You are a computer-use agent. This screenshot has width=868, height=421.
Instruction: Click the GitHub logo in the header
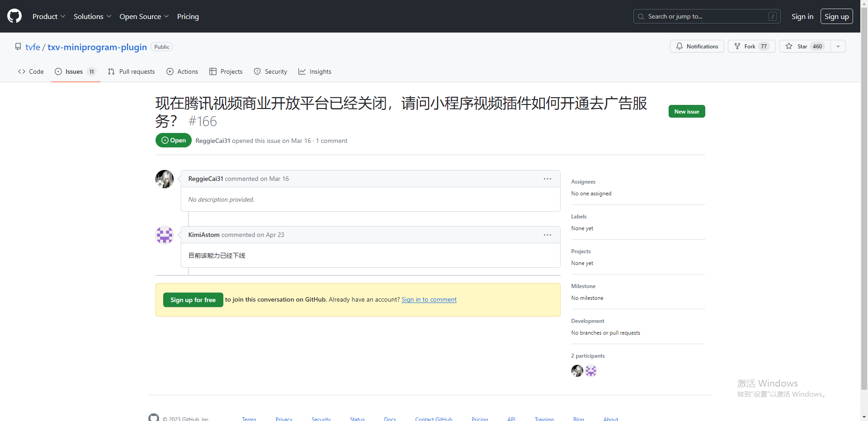14,16
